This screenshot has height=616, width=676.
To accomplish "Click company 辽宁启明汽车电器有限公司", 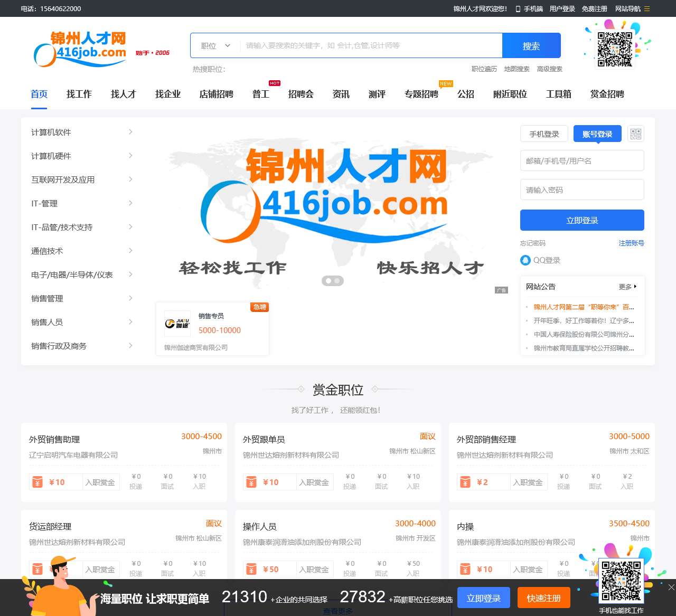I will click(x=73, y=455).
